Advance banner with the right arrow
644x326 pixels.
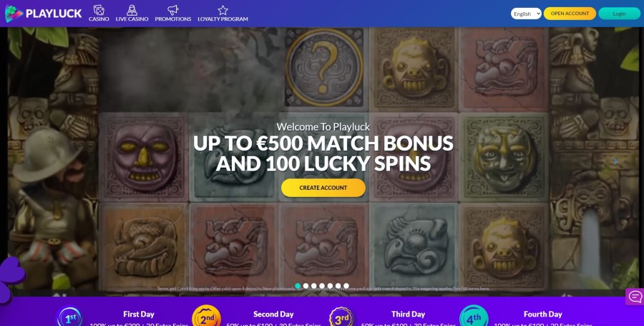(x=615, y=161)
